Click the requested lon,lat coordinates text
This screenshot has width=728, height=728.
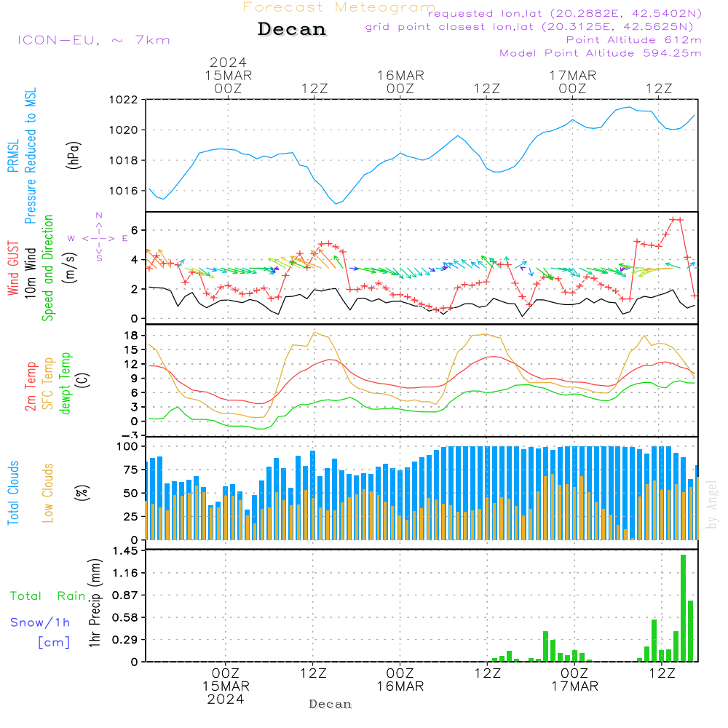click(565, 14)
